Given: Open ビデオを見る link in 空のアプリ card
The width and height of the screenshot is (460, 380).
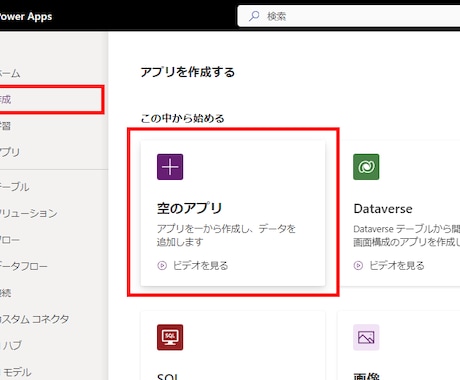Looking at the screenshot, I should [x=200, y=265].
